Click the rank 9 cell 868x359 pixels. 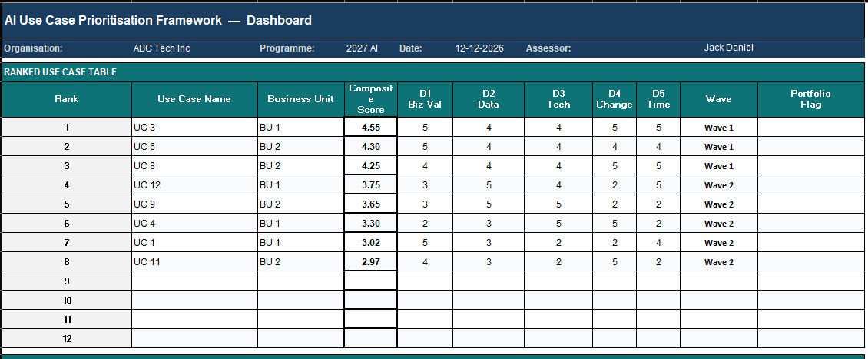pyautogui.click(x=66, y=281)
